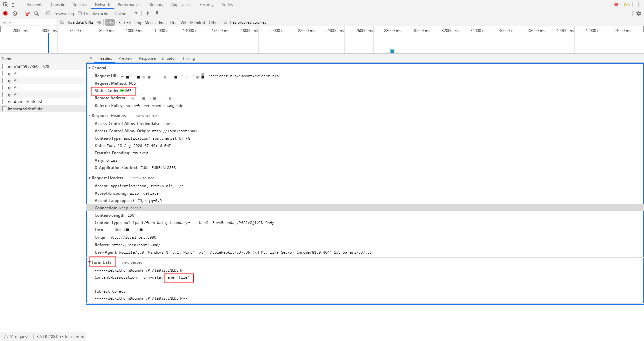The image size is (644, 341).
Task: Click the timeline marker near 28000 ms
Action: click(x=392, y=51)
